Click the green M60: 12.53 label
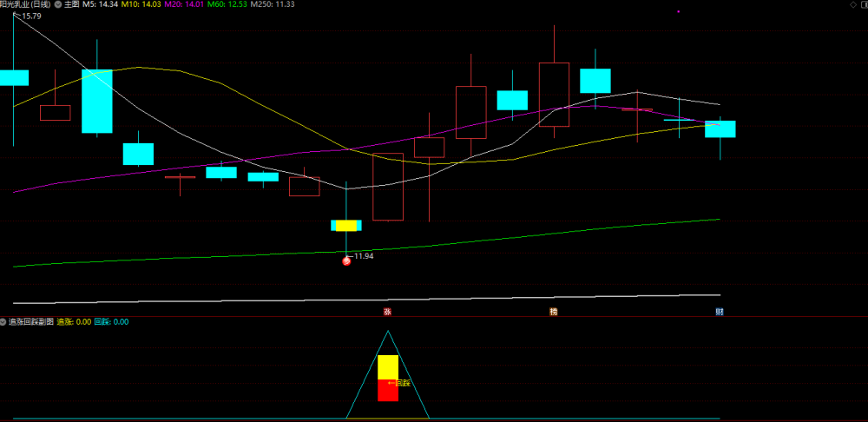 [227, 4]
